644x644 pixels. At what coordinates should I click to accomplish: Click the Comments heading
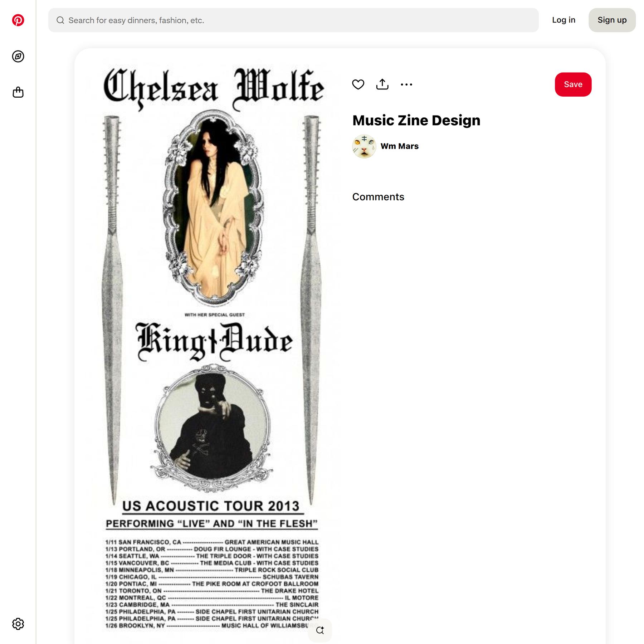pos(378,197)
